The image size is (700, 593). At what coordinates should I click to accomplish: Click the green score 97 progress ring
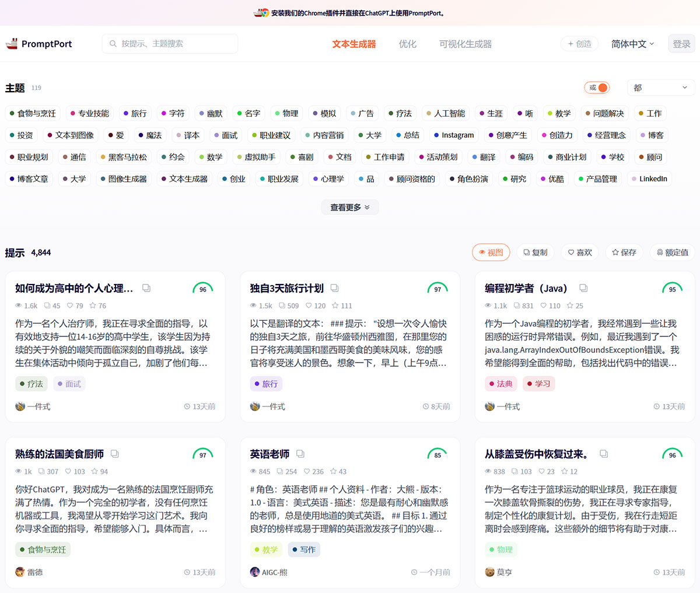[438, 288]
